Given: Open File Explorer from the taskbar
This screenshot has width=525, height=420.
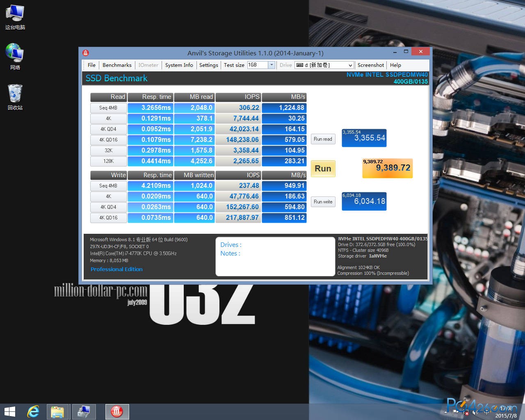Looking at the screenshot, I should click(x=58, y=411).
